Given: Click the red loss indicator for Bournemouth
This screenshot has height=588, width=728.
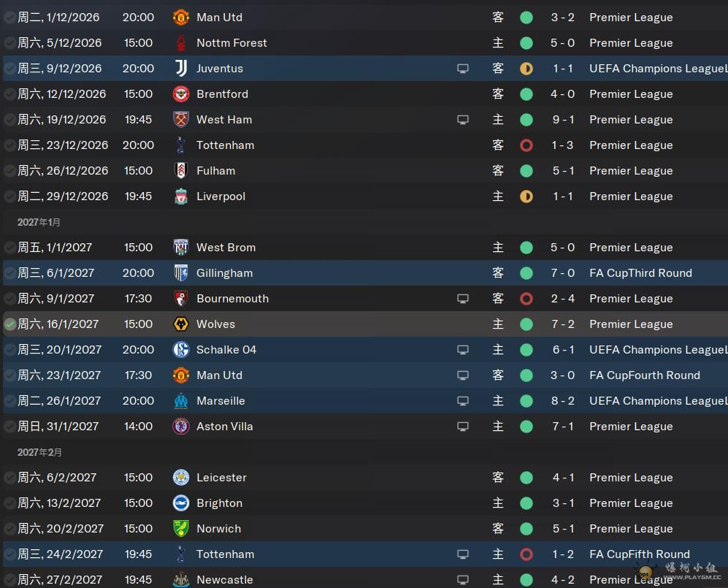Looking at the screenshot, I should (526, 299).
